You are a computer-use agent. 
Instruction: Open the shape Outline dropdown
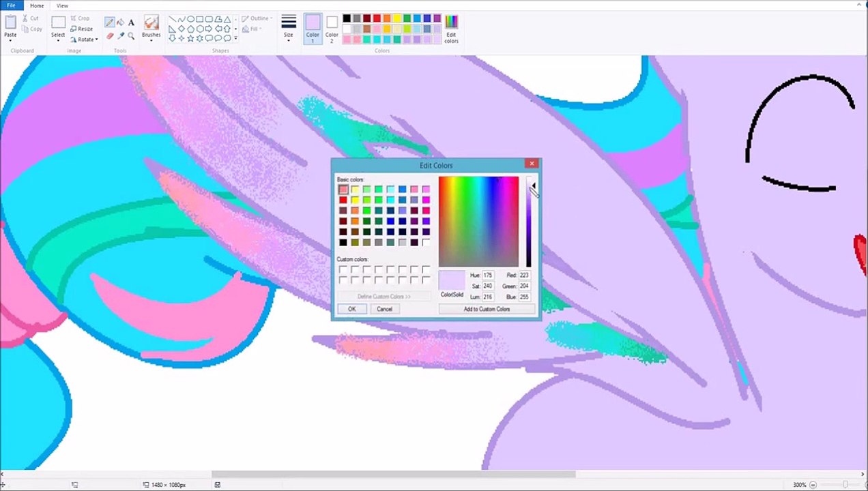(x=258, y=18)
